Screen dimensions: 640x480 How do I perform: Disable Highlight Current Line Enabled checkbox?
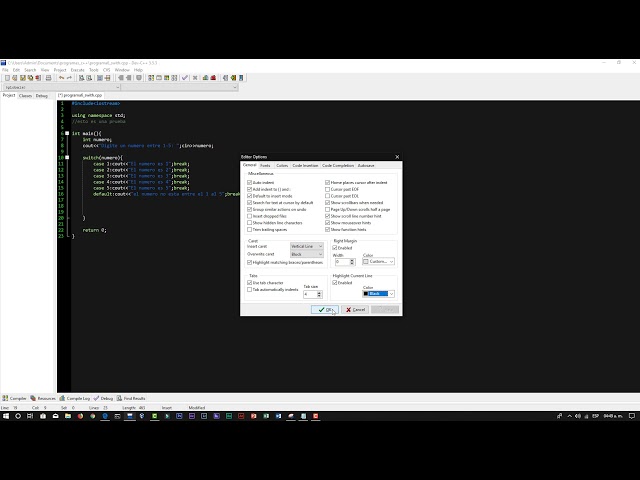tap(335, 282)
